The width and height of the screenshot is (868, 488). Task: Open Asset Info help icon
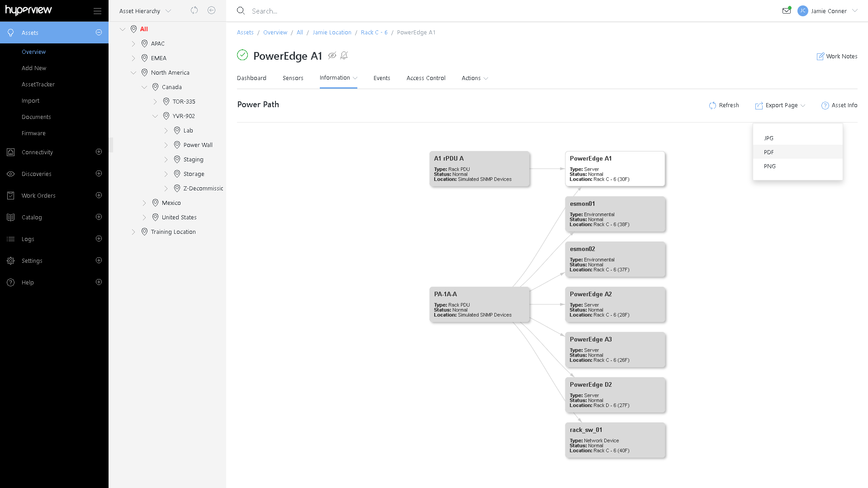(825, 105)
